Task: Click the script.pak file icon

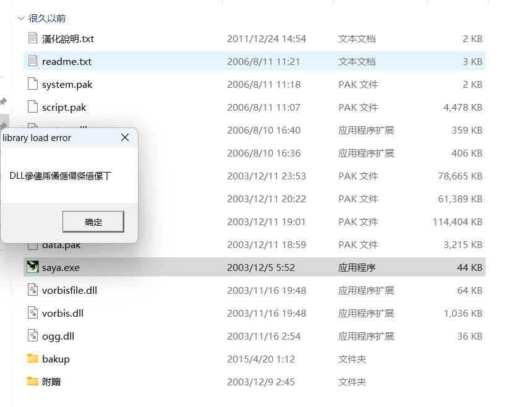Action: (x=33, y=107)
